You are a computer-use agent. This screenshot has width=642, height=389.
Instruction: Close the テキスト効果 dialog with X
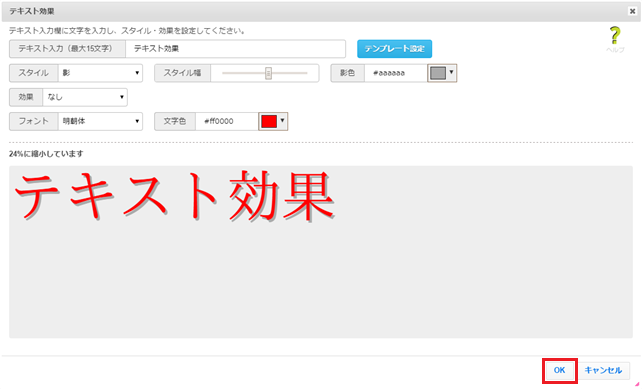[633, 11]
